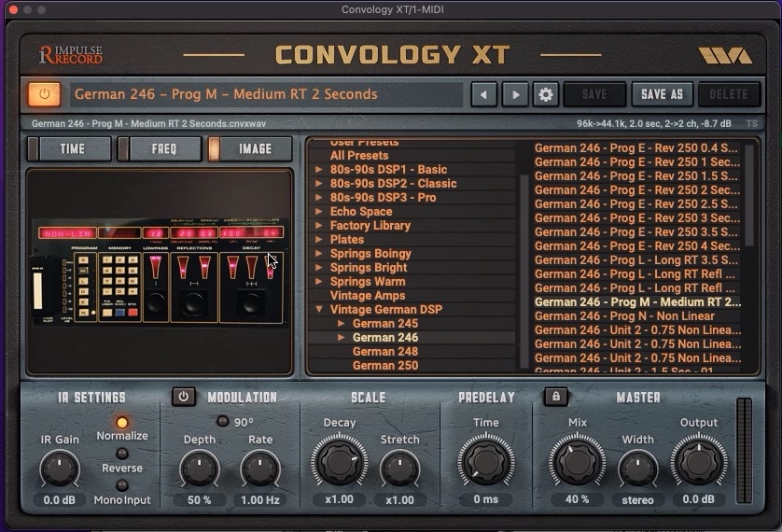This screenshot has height=532, width=782.
Task: Click the WA logo icon
Action: (x=725, y=56)
